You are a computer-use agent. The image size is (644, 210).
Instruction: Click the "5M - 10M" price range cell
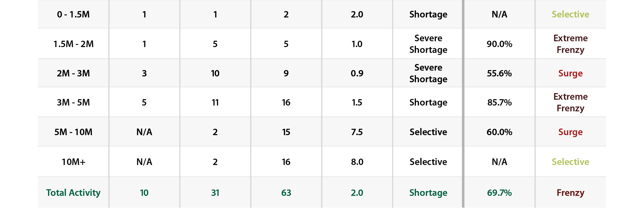tap(73, 132)
